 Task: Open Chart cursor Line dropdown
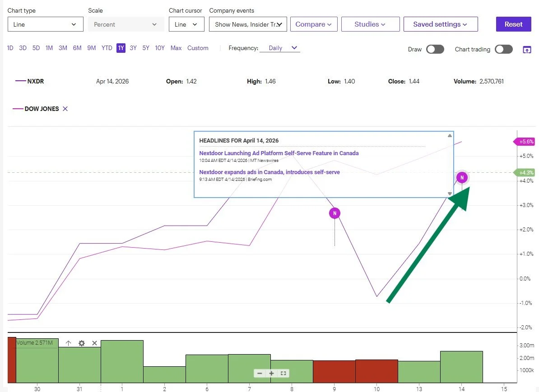click(186, 24)
